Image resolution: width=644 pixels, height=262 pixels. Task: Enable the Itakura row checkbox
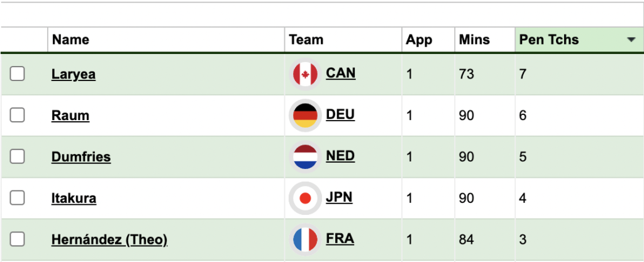(x=18, y=199)
